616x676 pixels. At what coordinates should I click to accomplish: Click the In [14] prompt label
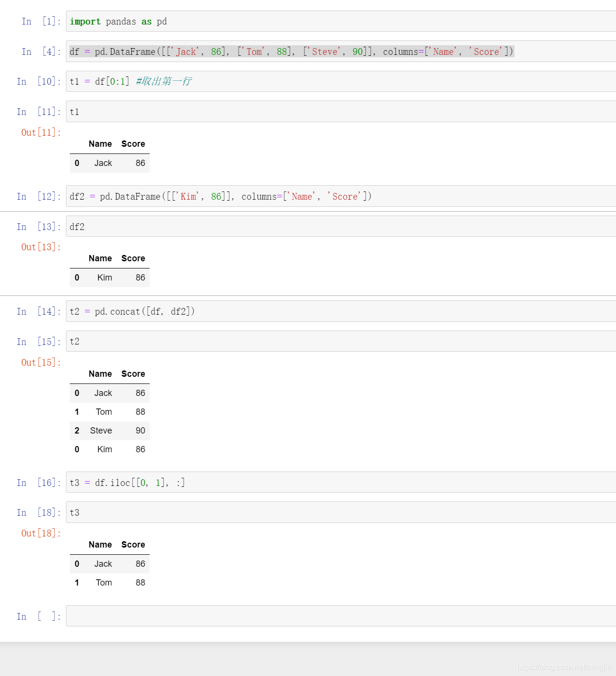pos(39,311)
